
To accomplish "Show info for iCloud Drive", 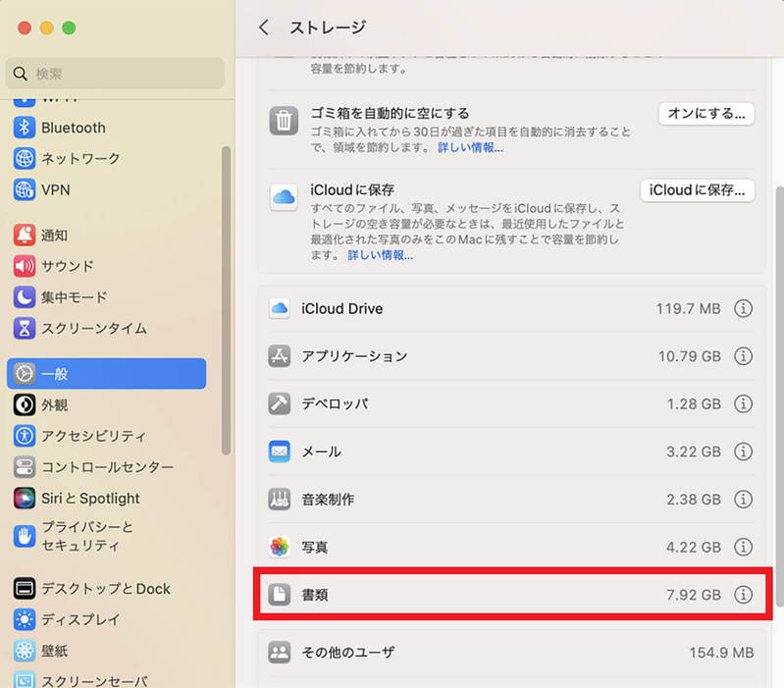I will 743,308.
